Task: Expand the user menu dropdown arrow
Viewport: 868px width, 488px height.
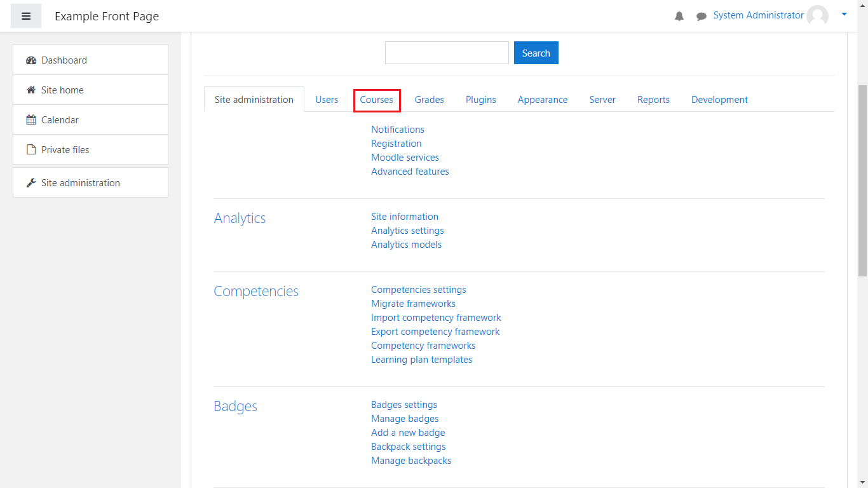Action: 844,14
